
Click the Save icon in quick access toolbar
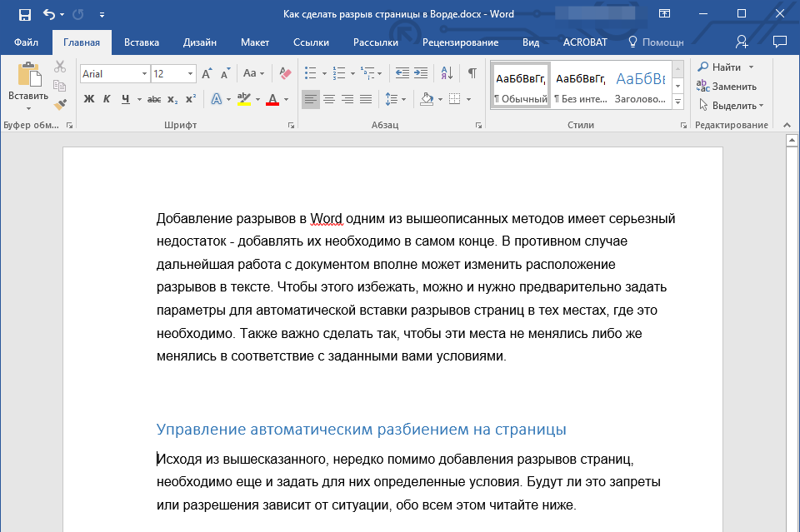point(25,14)
